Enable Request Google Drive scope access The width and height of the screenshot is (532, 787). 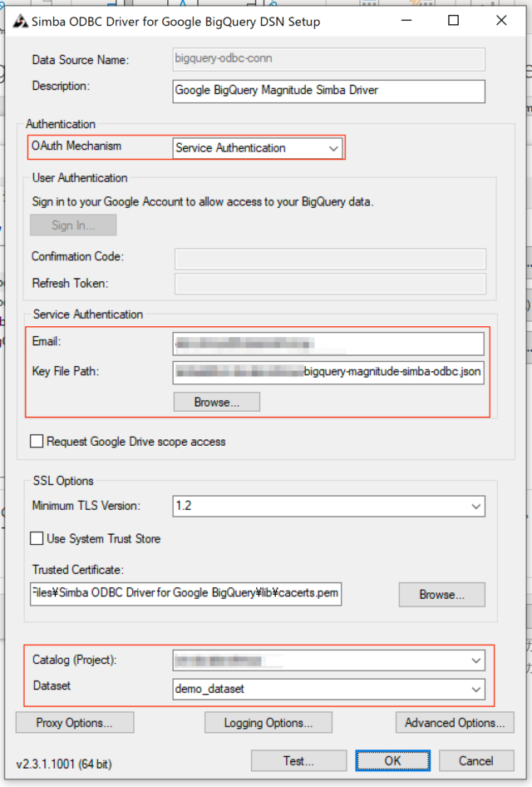37,442
